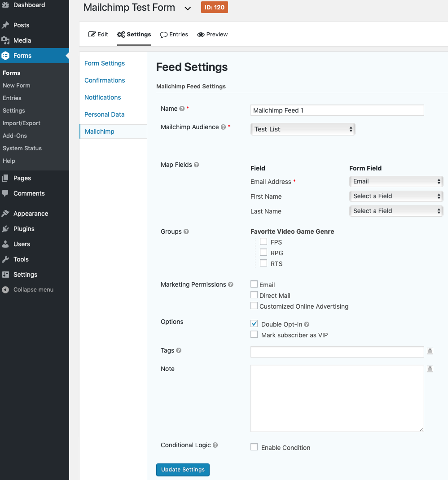Click the help icon beside the Name field
This screenshot has height=480, width=448.
(x=181, y=108)
